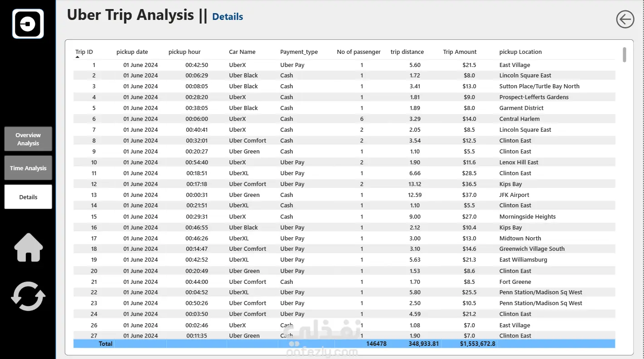Select the JFK Airport location cell
This screenshot has width=644, height=359.
(x=514, y=195)
